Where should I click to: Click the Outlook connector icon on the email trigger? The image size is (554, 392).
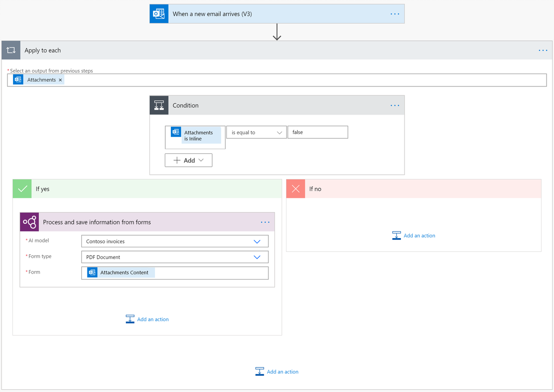(x=158, y=13)
